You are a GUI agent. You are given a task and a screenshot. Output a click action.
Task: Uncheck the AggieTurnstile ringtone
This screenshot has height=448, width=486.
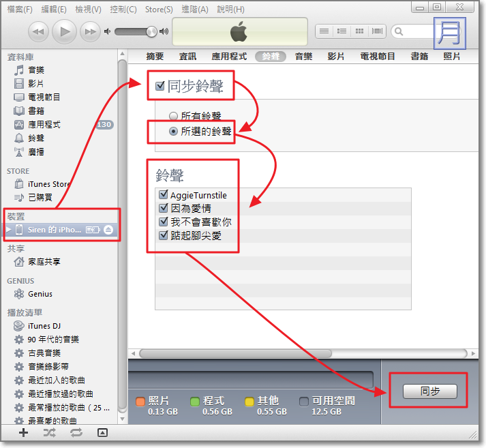click(x=163, y=195)
